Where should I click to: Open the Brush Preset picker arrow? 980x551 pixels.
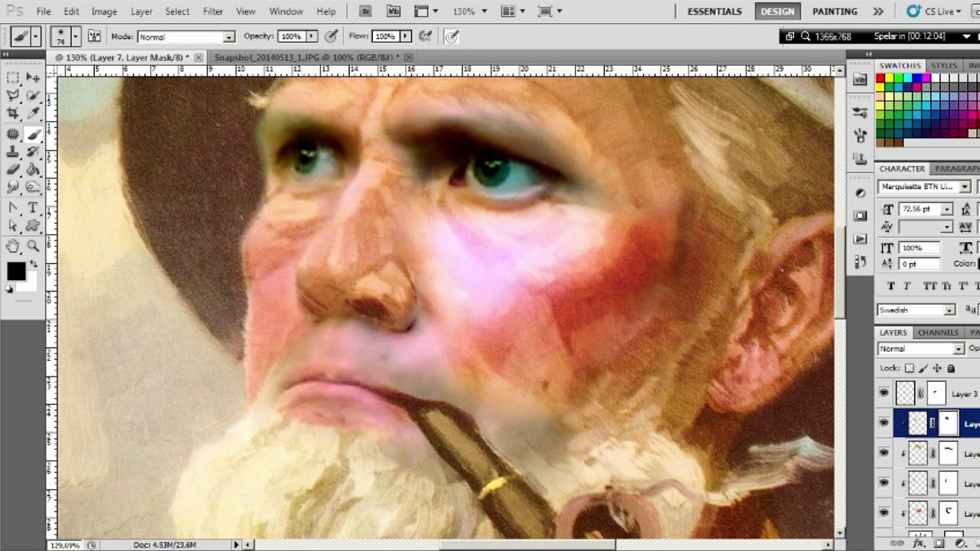75,36
